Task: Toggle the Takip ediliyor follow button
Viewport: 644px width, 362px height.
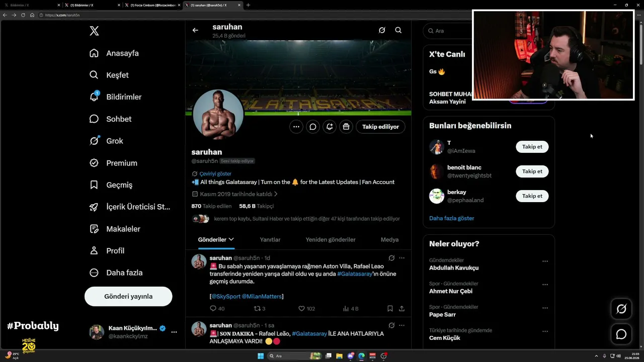Action: 380,127
